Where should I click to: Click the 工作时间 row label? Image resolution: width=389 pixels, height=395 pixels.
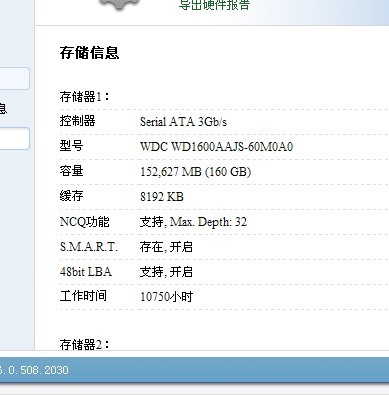coord(83,296)
